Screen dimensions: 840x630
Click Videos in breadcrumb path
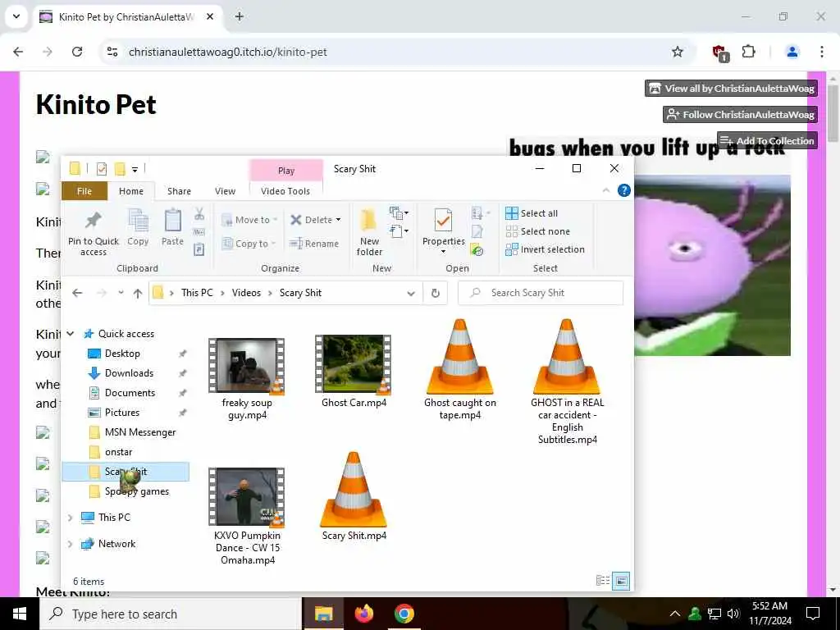point(246,293)
